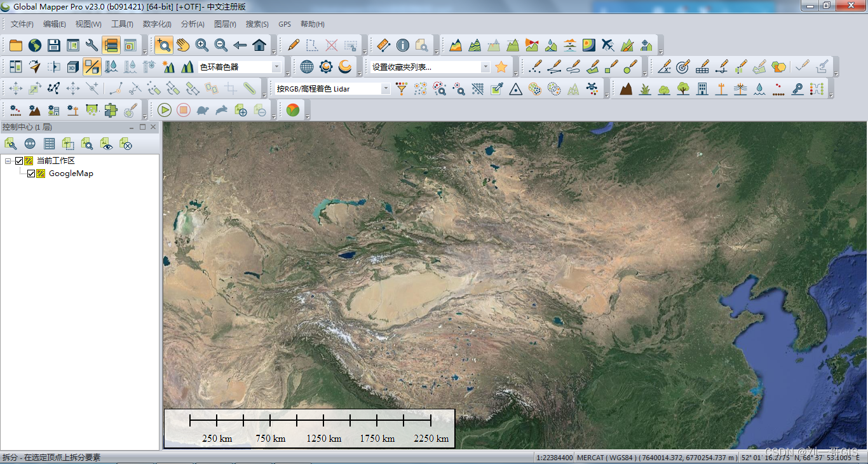Uncheck the GoogleMap layer checkbox
The image size is (868, 464).
click(x=31, y=174)
